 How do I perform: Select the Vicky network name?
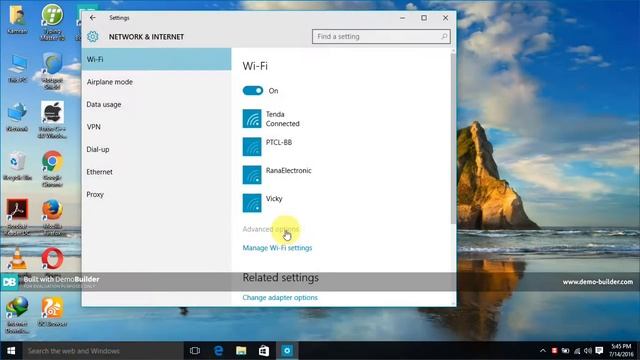274,199
